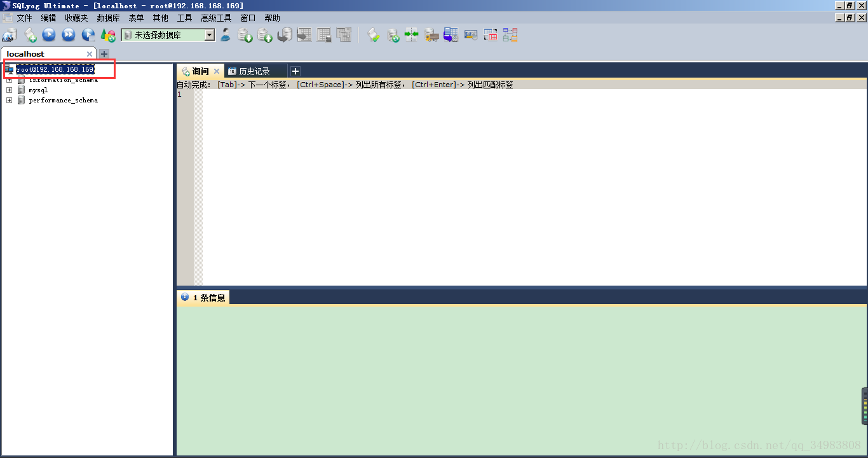Select the mysql database in the tree
The height and width of the screenshot is (458, 868).
tap(38, 90)
